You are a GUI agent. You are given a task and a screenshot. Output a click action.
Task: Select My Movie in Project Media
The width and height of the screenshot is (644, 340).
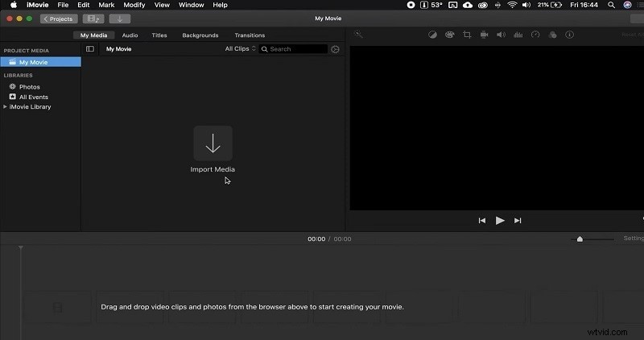point(41,62)
